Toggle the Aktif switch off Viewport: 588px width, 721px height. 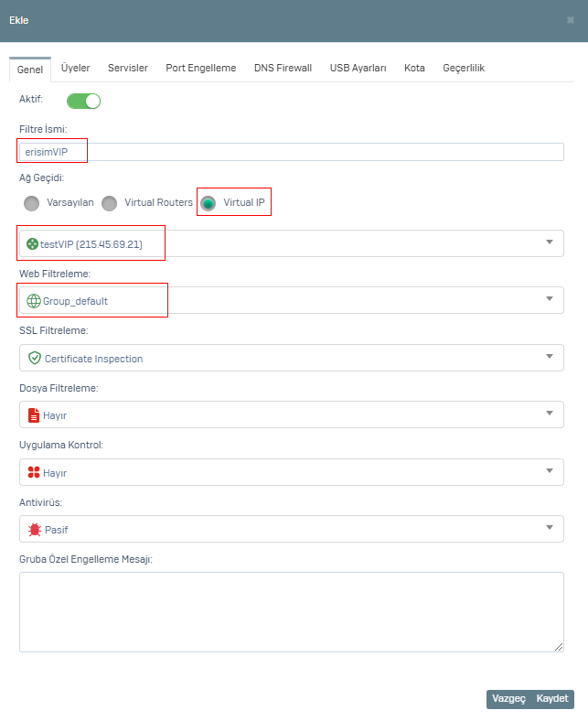83,102
